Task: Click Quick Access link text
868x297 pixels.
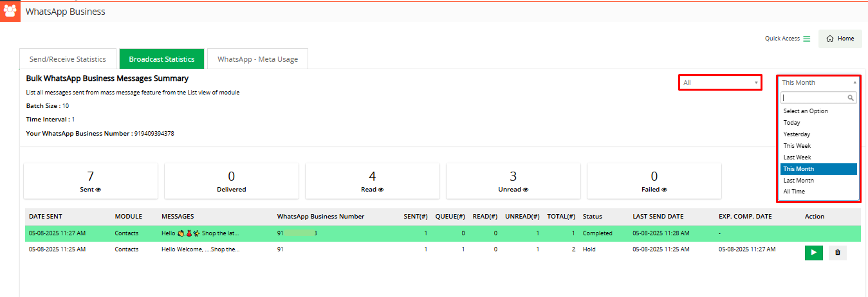Action: [782, 39]
